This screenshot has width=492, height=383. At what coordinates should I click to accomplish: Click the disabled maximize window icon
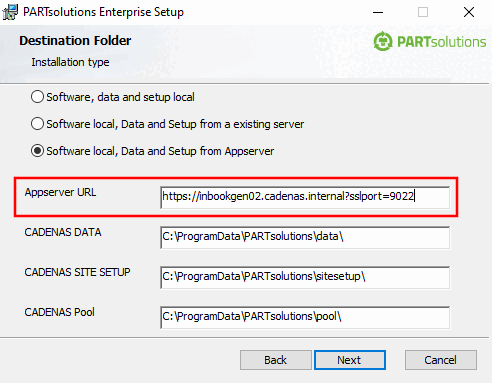point(423,12)
